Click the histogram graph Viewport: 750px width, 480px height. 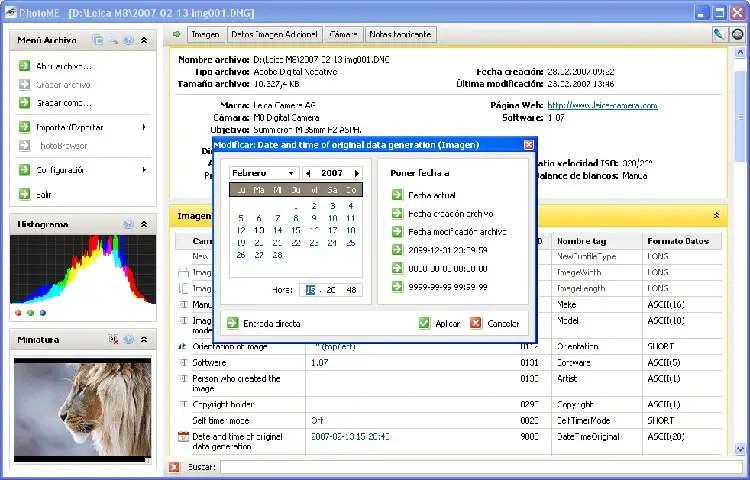(x=83, y=269)
